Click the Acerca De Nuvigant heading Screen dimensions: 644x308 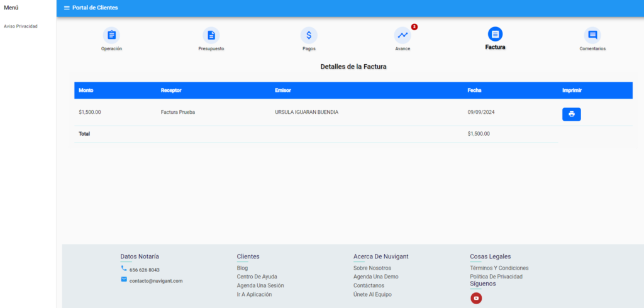coord(380,256)
